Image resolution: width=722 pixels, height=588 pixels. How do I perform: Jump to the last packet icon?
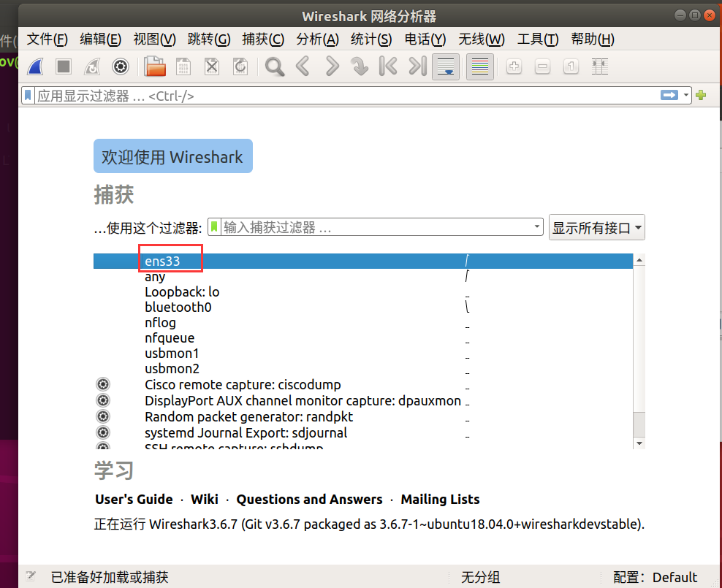tap(417, 66)
